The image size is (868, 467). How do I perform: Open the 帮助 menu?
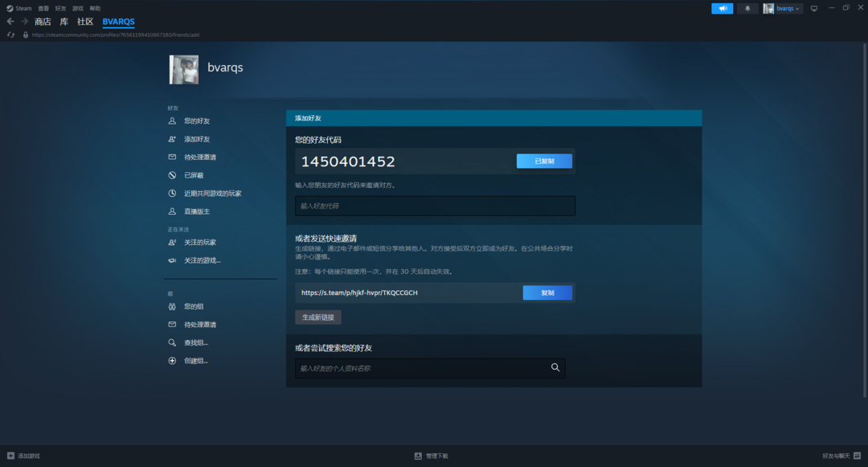pos(95,8)
